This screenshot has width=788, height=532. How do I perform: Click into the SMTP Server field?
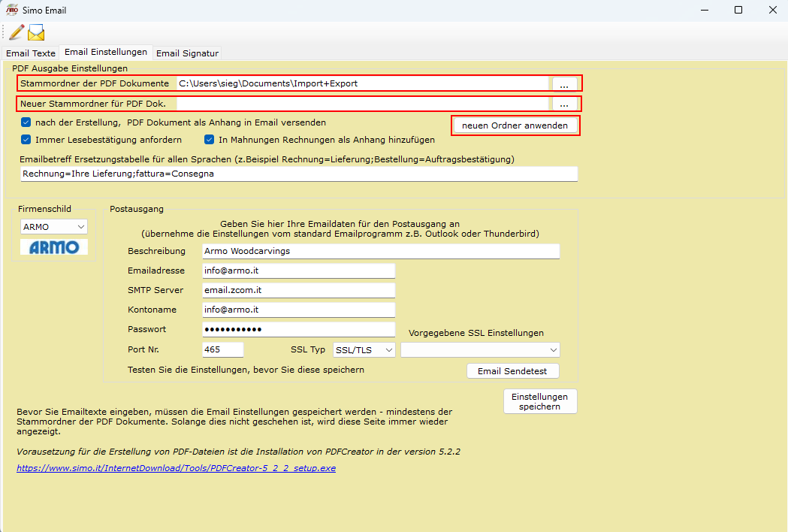pyautogui.click(x=298, y=290)
